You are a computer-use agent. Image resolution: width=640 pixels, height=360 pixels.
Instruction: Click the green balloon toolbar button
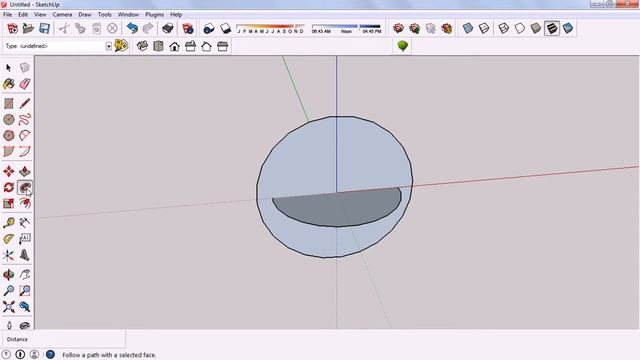(x=402, y=46)
